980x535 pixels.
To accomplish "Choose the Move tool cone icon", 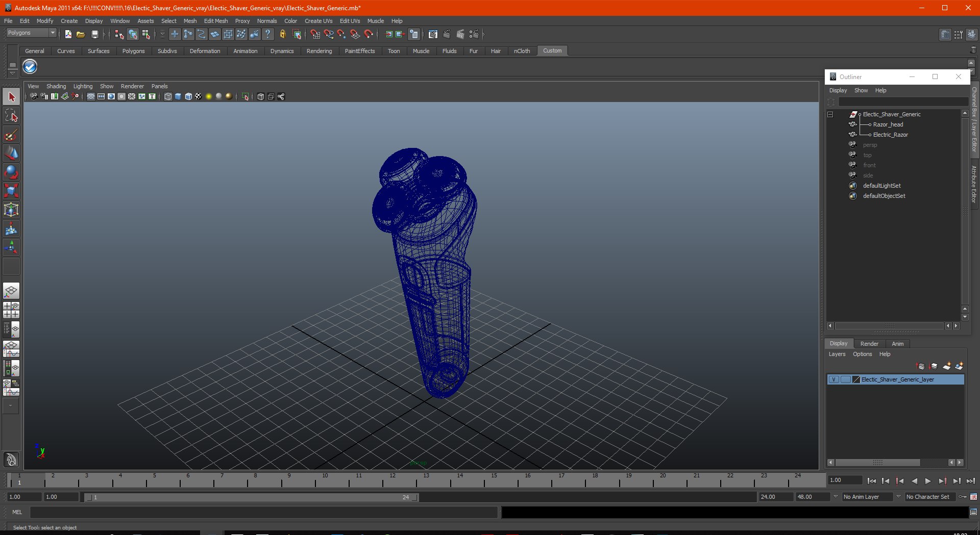I will point(11,153).
